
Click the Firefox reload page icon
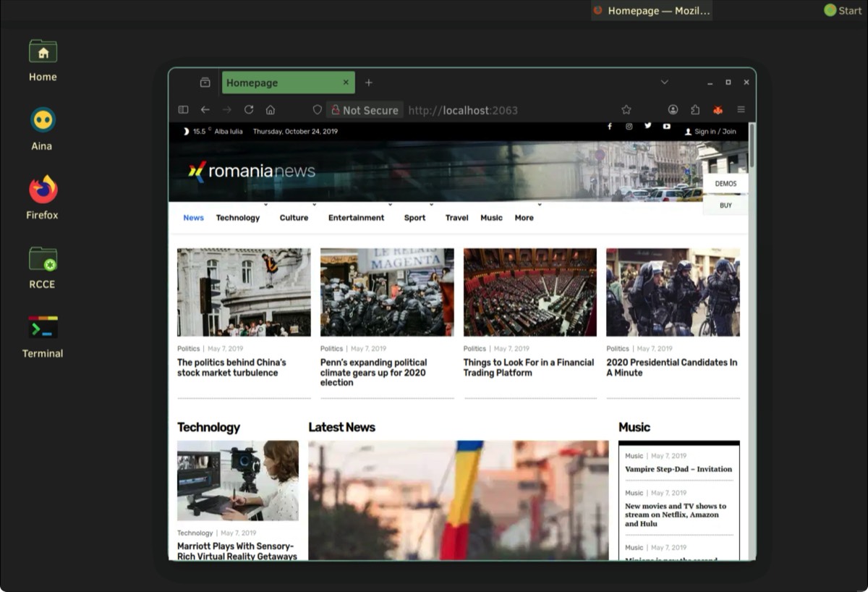[249, 110]
